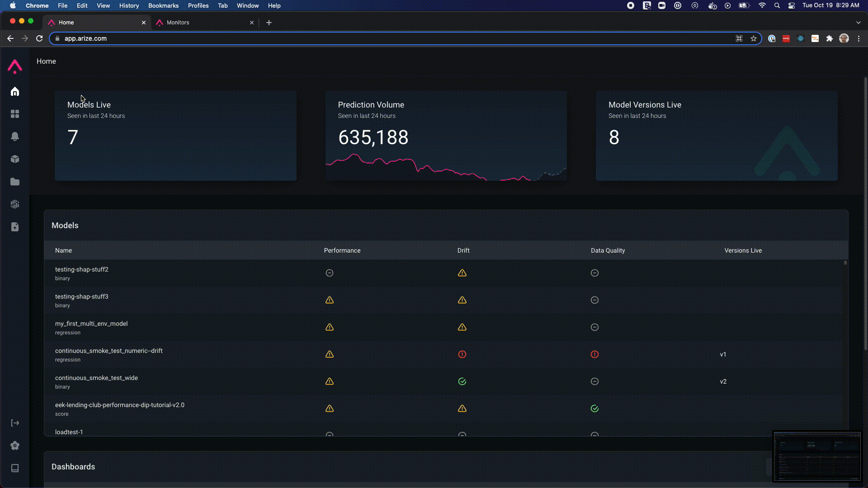Click the Chrome tab search chevron
Screen dimensions: 868x488
pyautogui.click(x=858, y=23)
